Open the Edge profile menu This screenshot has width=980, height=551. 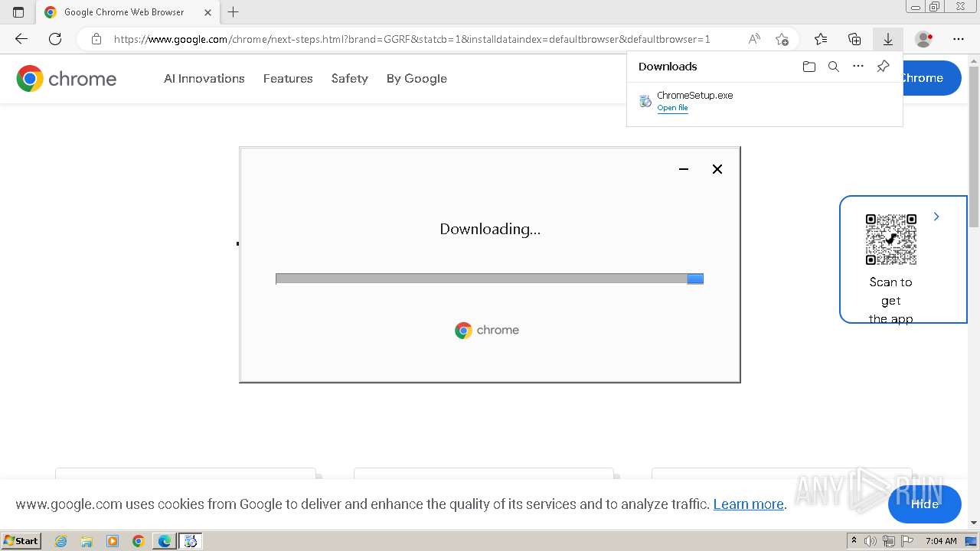[x=924, y=39]
